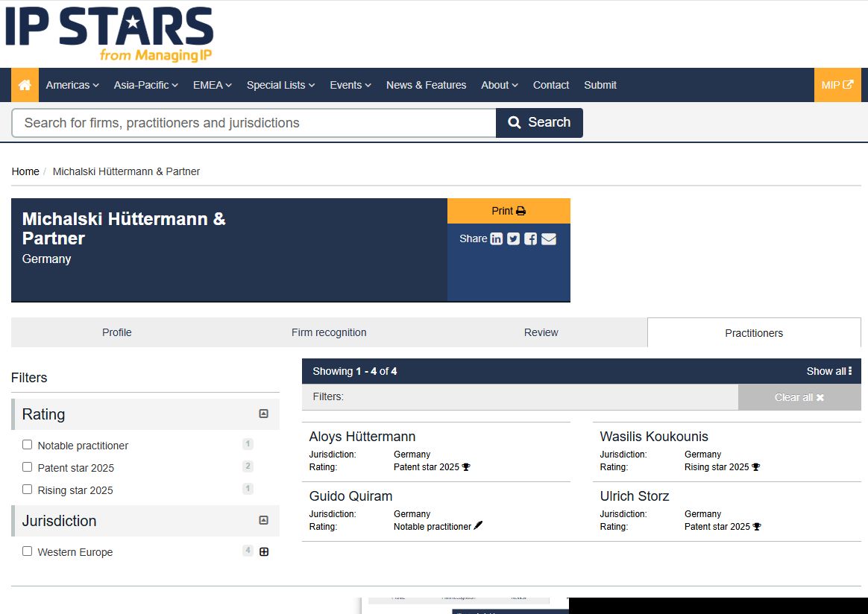
Task: Share firm on Twitter icon
Action: [513, 239]
